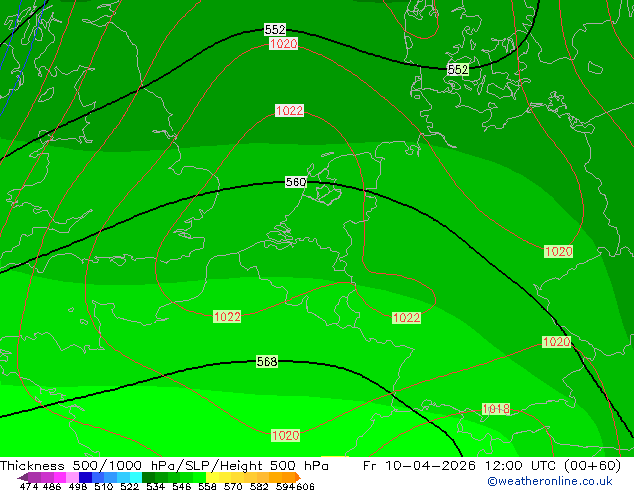Click the legend value 546
The height and width of the screenshot is (490, 634).
pyautogui.click(x=182, y=486)
